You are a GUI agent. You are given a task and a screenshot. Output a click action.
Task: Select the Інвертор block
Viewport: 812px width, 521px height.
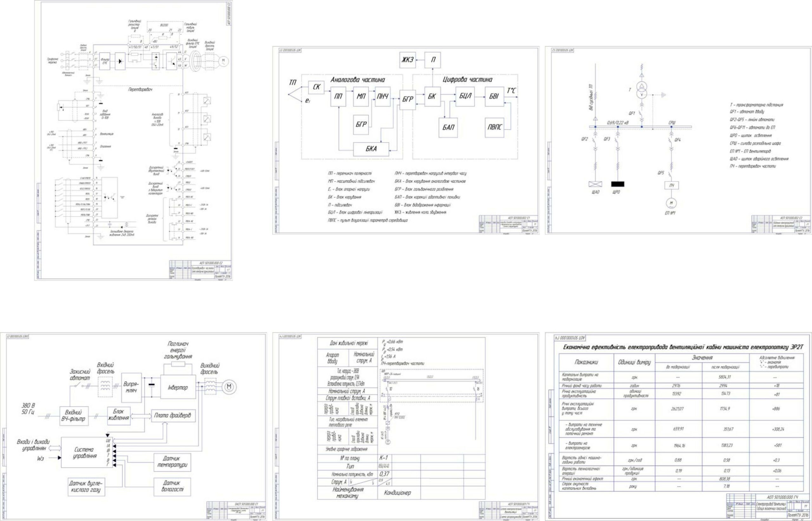(178, 387)
